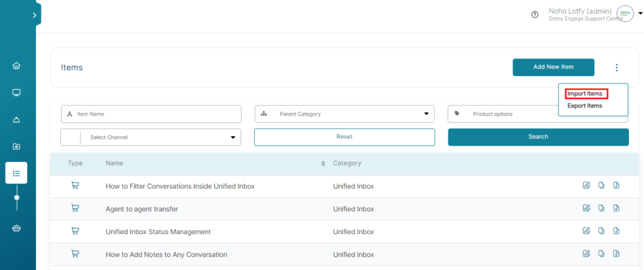Open the Select Channel dropdown
Screen dimensions: 644x270
click(151, 137)
